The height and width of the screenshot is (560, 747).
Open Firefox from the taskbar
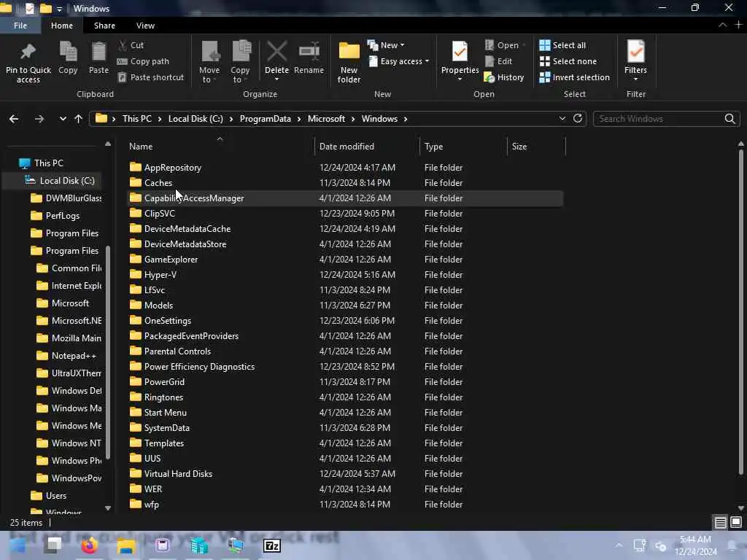pyautogui.click(x=89, y=545)
